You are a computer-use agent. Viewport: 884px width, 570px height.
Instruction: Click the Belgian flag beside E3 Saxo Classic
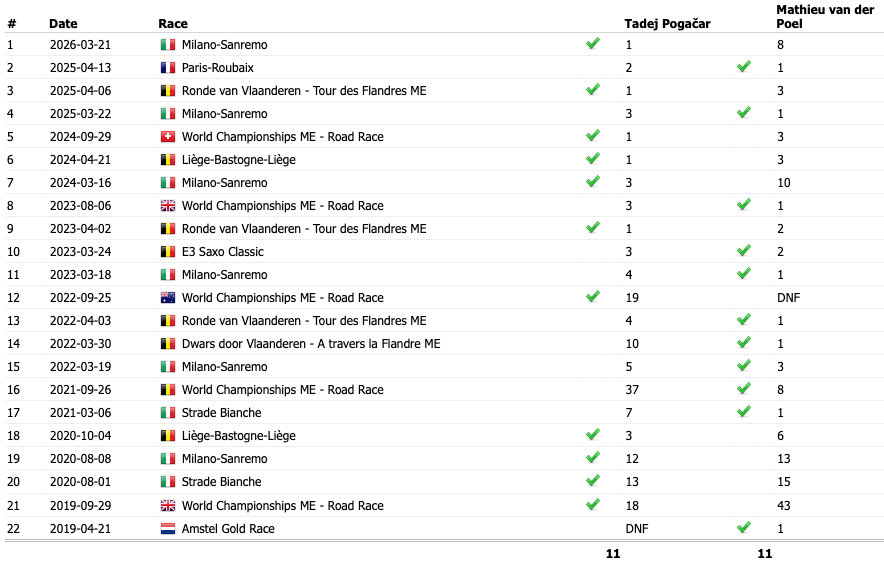pyautogui.click(x=168, y=252)
